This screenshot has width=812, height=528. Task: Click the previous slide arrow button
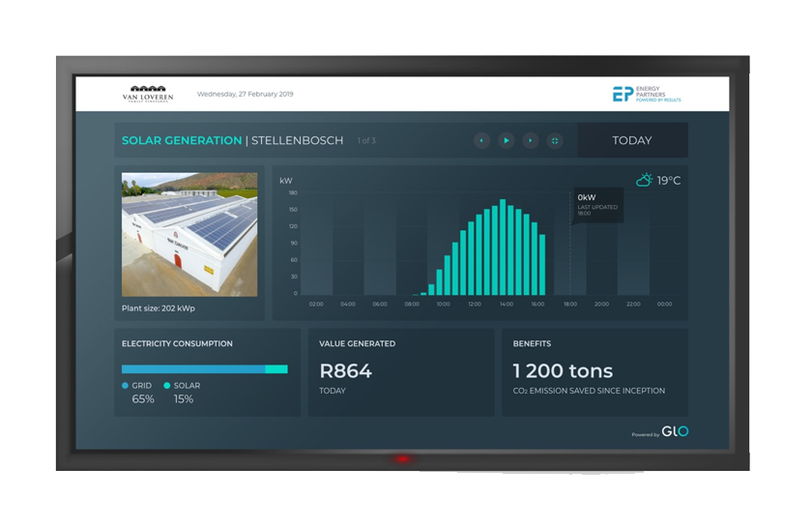tap(481, 140)
